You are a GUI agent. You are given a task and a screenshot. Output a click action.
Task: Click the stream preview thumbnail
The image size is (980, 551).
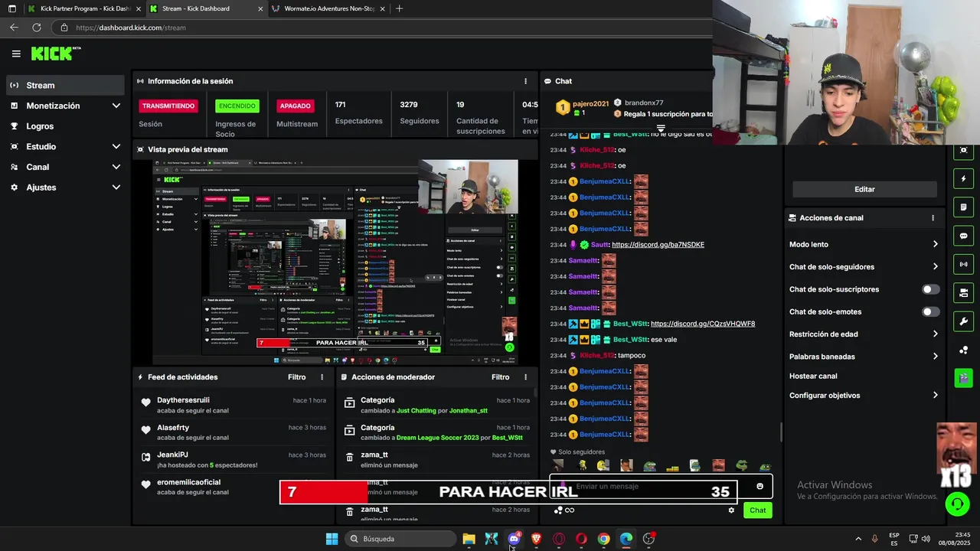[x=335, y=262]
